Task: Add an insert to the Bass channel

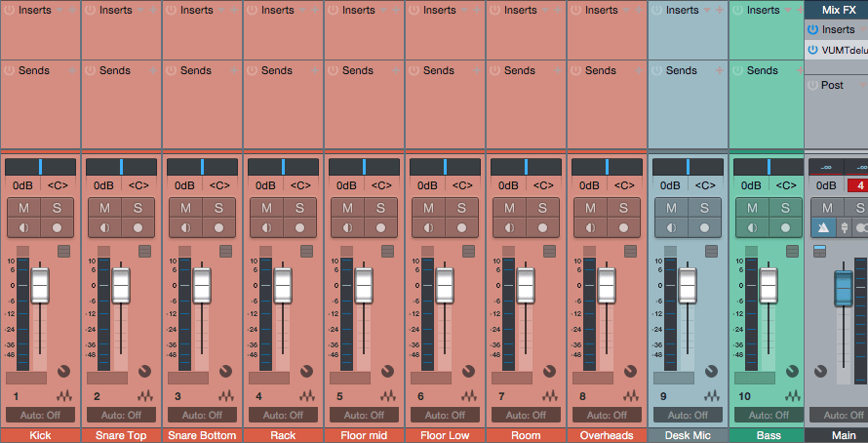Action: tap(801, 10)
